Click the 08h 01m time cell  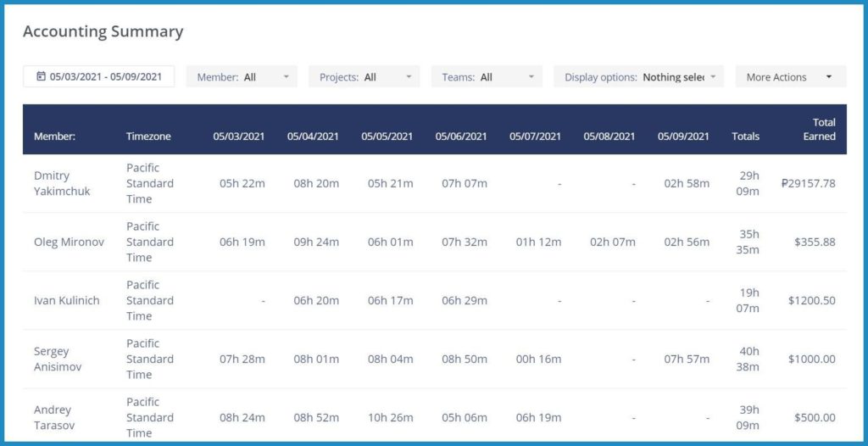click(x=316, y=359)
